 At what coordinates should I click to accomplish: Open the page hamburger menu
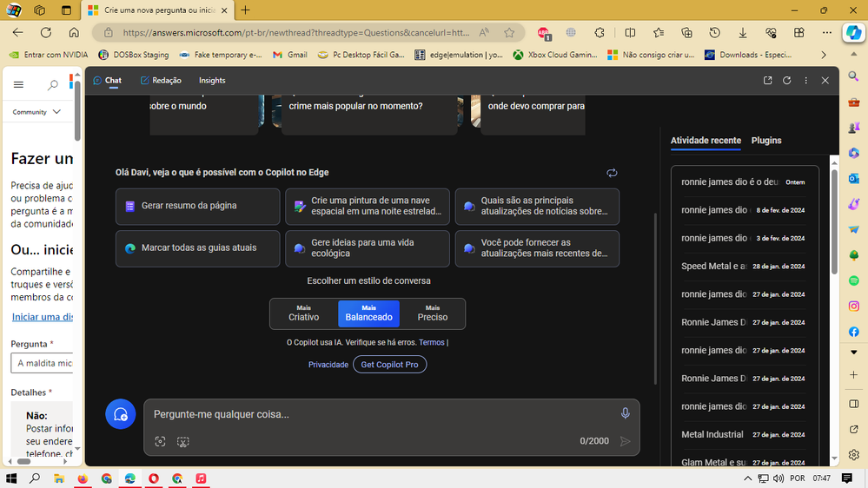pos(18,84)
